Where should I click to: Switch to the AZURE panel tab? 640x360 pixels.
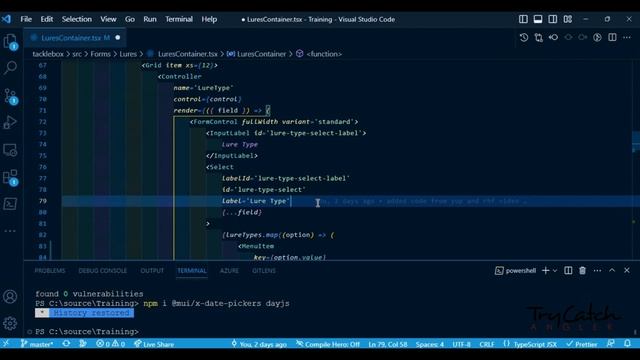coord(229,271)
